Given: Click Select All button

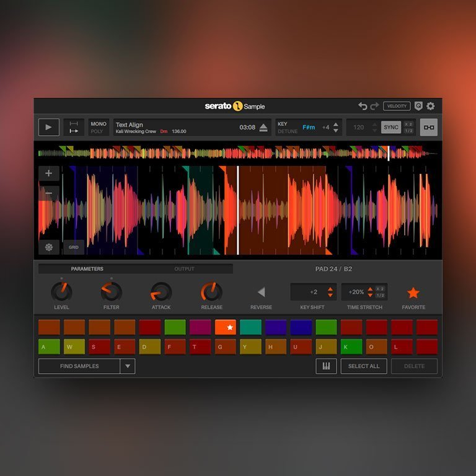Looking at the screenshot, I should pyautogui.click(x=364, y=366).
